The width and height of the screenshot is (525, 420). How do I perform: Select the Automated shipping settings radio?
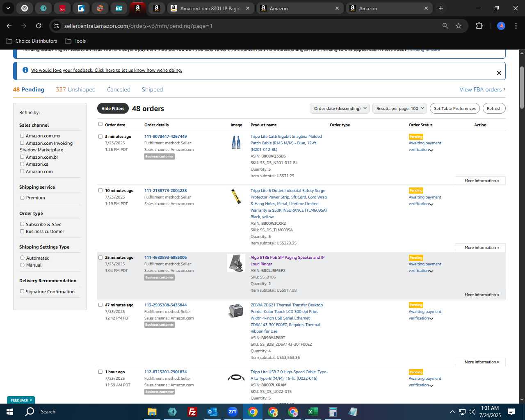(22, 258)
